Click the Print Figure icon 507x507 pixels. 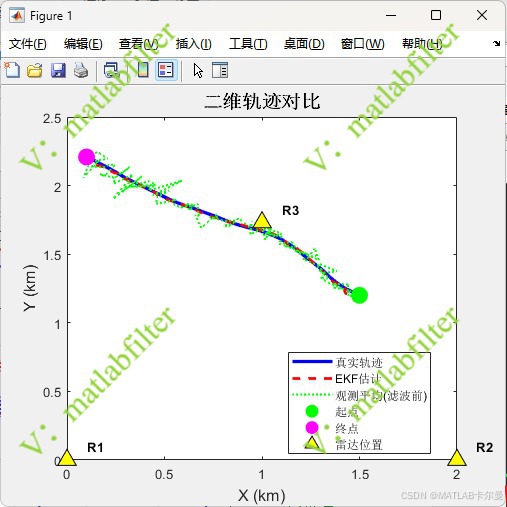point(81,70)
